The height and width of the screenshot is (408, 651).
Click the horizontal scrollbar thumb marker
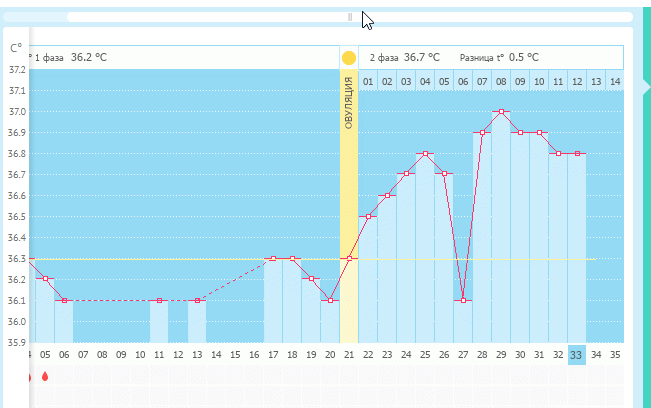[x=349, y=17]
